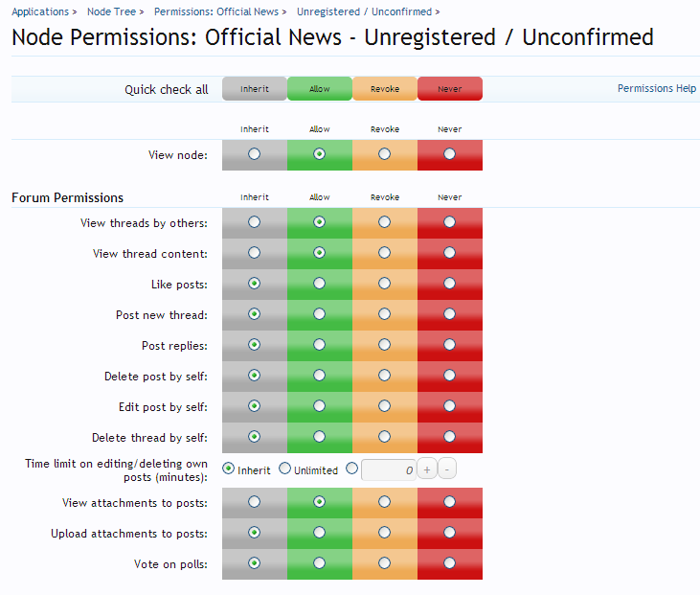Set Delete post by self to Allow
Screen dimensions: 700x595
click(319, 376)
